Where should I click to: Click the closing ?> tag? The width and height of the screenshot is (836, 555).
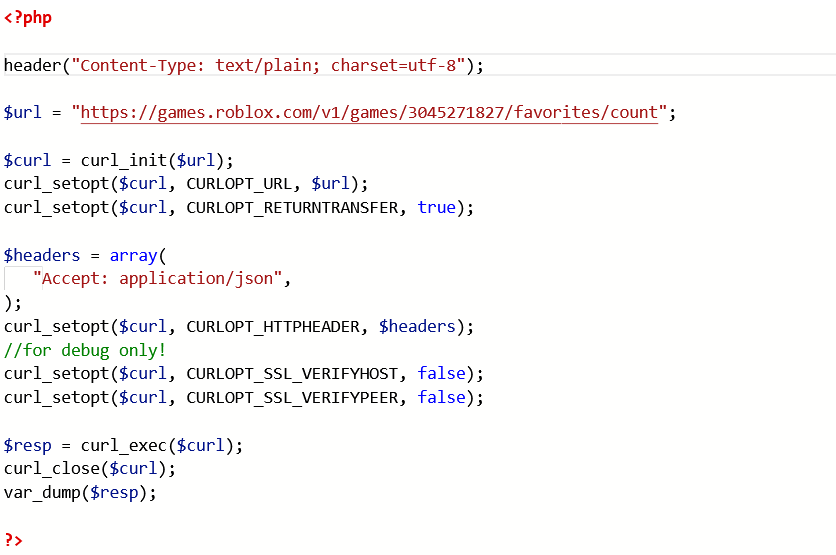point(13,540)
